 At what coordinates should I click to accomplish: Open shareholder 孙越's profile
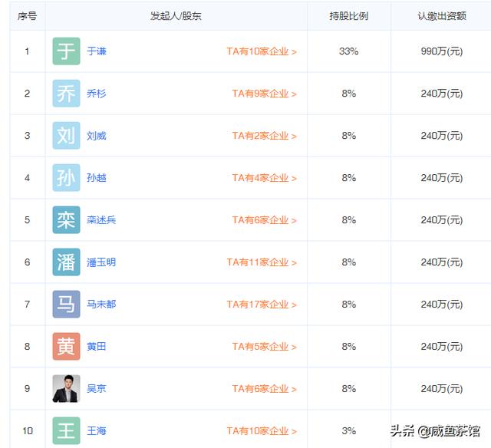pyautogui.click(x=97, y=177)
